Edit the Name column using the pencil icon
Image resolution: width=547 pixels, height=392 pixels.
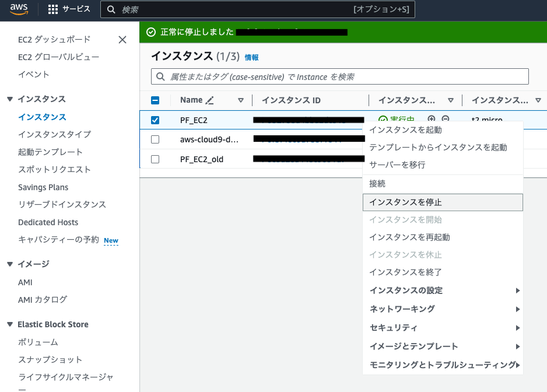coord(210,100)
